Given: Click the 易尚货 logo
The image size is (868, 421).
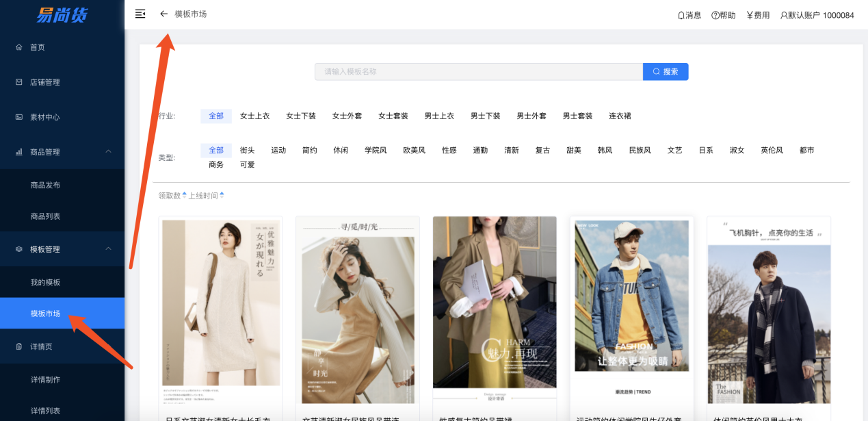Looking at the screenshot, I should [62, 14].
